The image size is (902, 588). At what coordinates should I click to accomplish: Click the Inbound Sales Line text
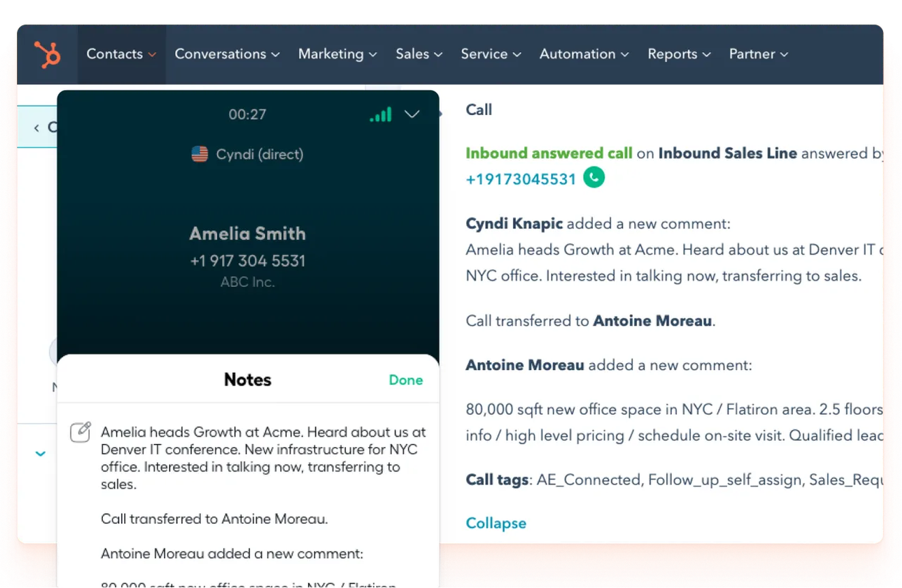coord(728,153)
